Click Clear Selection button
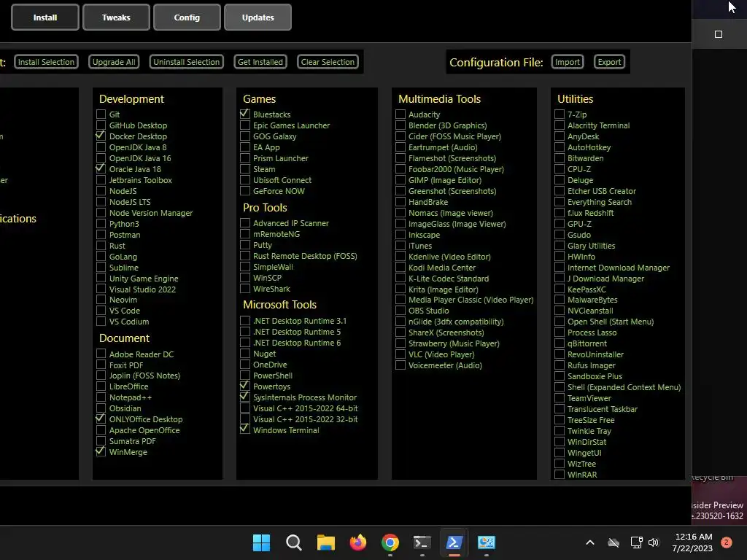747x560 pixels. (328, 62)
